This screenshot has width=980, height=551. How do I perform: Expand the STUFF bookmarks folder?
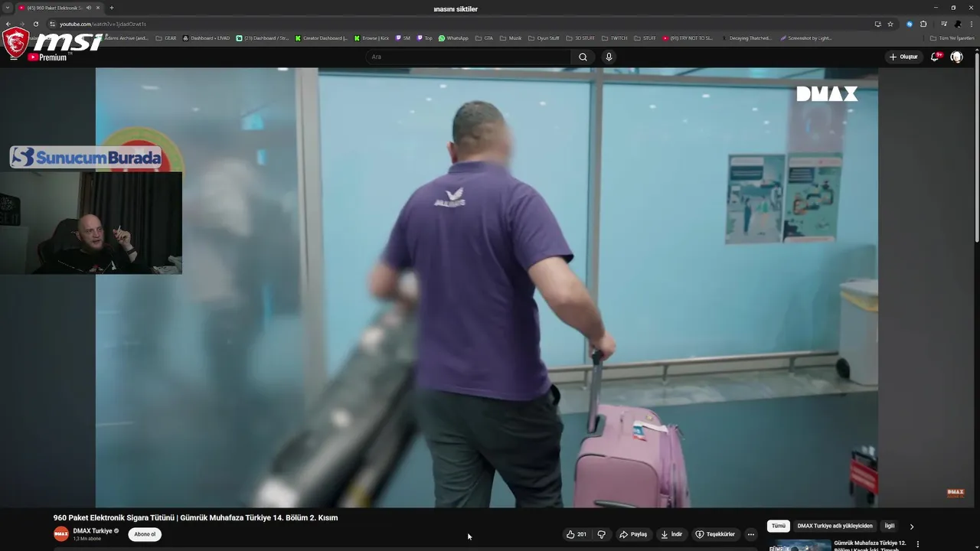point(645,37)
